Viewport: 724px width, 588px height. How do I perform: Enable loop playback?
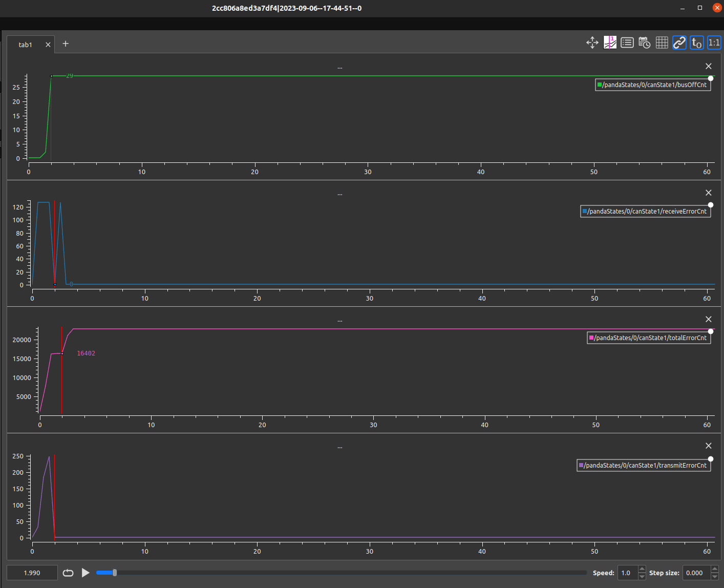point(68,573)
